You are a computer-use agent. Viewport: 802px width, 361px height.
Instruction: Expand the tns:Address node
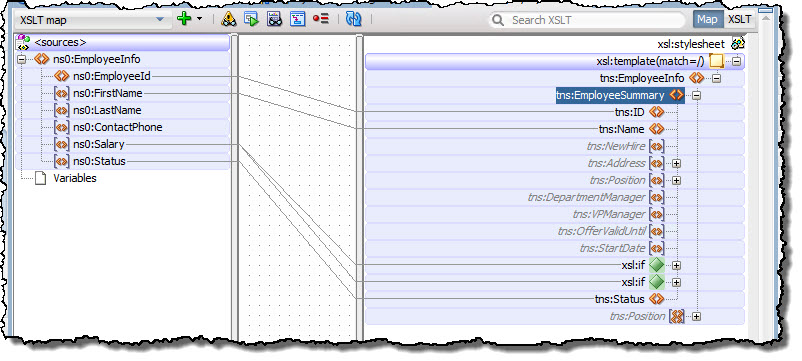coord(676,164)
